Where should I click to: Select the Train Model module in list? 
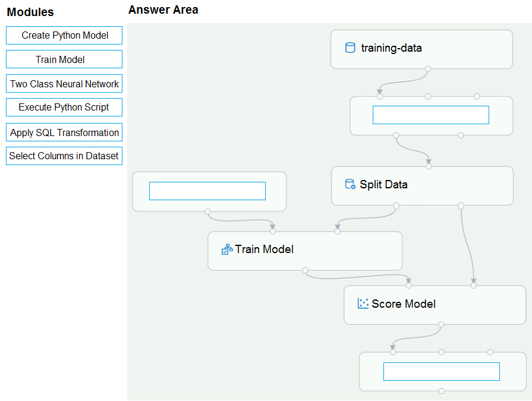pyautogui.click(x=64, y=59)
